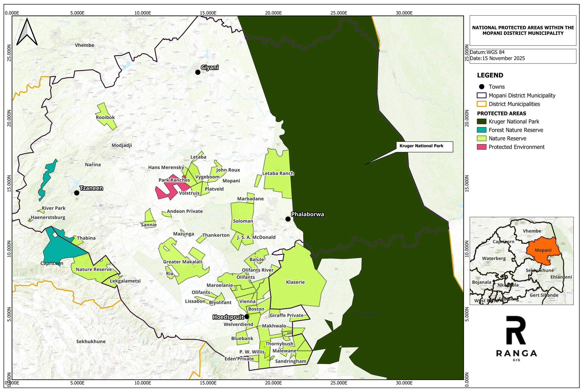
Task: Click the Forest Nature Reserve teal swatch
Action: pyautogui.click(x=481, y=130)
